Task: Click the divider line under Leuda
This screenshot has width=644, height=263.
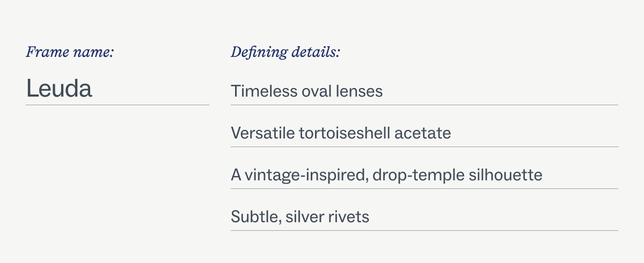Action: 117,105
